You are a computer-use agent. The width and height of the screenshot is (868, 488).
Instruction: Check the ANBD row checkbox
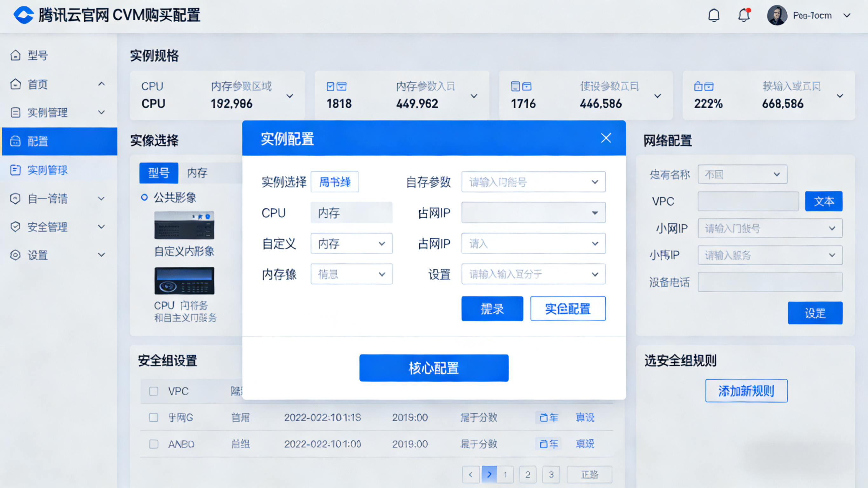(x=154, y=444)
